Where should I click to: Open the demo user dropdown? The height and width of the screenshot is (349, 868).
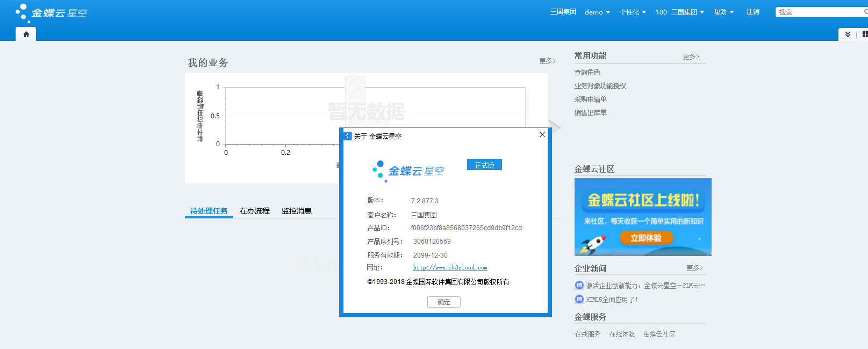(597, 12)
